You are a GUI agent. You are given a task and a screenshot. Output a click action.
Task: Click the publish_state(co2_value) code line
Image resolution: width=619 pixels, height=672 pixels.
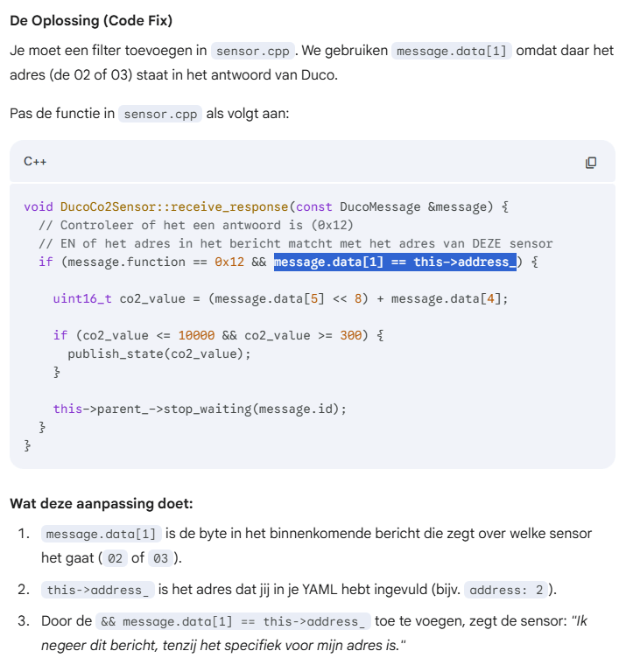pos(158,353)
